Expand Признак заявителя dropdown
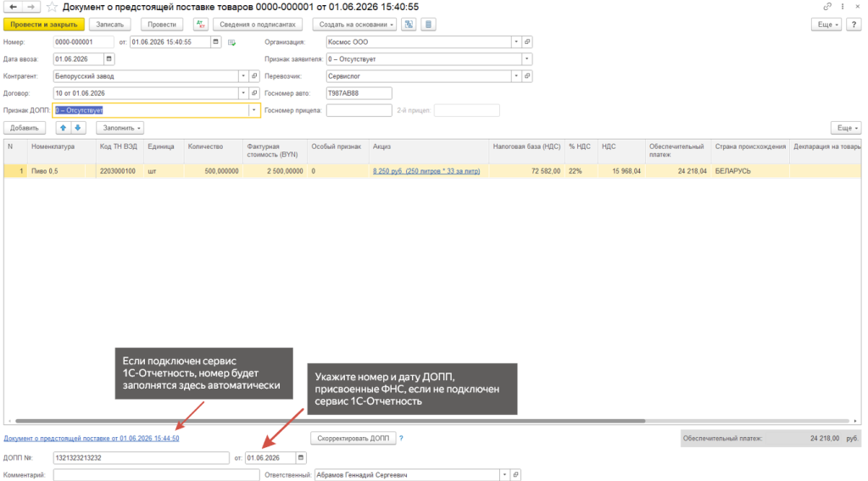The width and height of the screenshot is (868, 481). (526, 59)
